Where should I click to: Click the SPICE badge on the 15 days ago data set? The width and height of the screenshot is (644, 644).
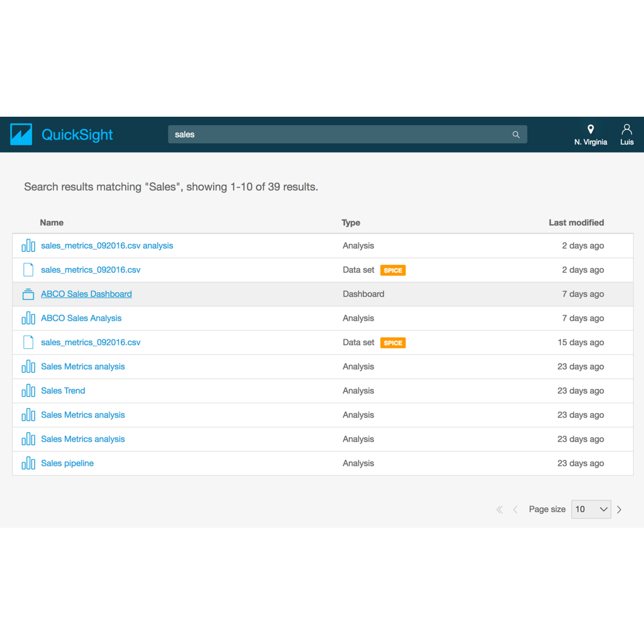(x=393, y=343)
